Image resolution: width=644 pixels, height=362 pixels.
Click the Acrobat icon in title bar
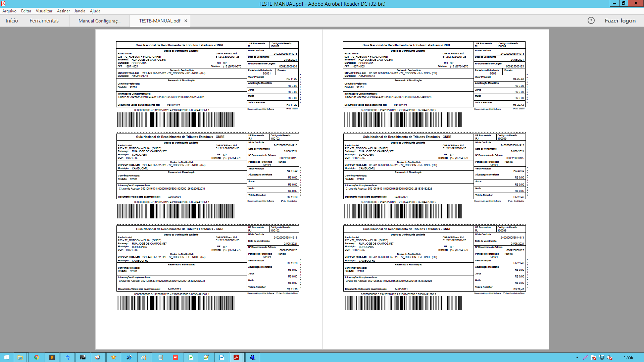click(x=3, y=4)
